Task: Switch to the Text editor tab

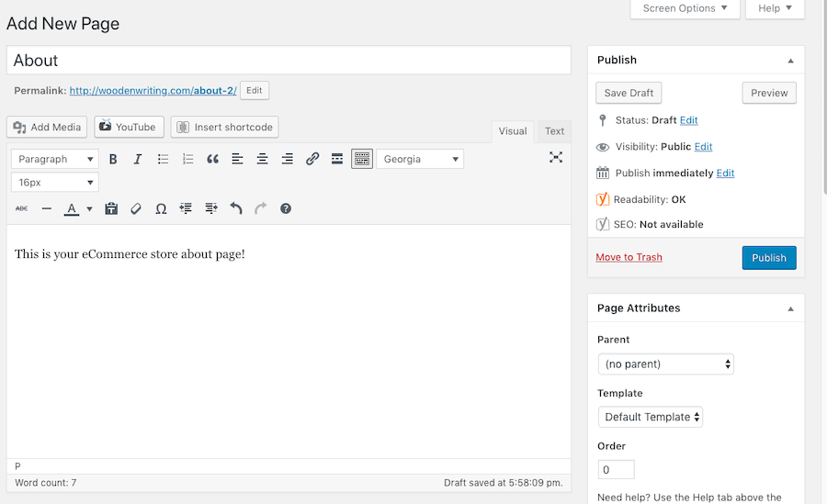Action: click(555, 131)
